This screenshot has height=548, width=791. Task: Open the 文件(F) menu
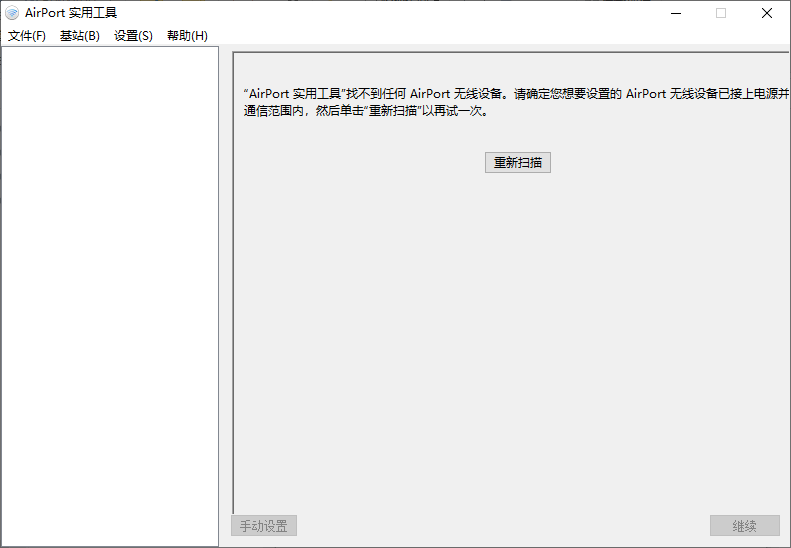pos(27,36)
